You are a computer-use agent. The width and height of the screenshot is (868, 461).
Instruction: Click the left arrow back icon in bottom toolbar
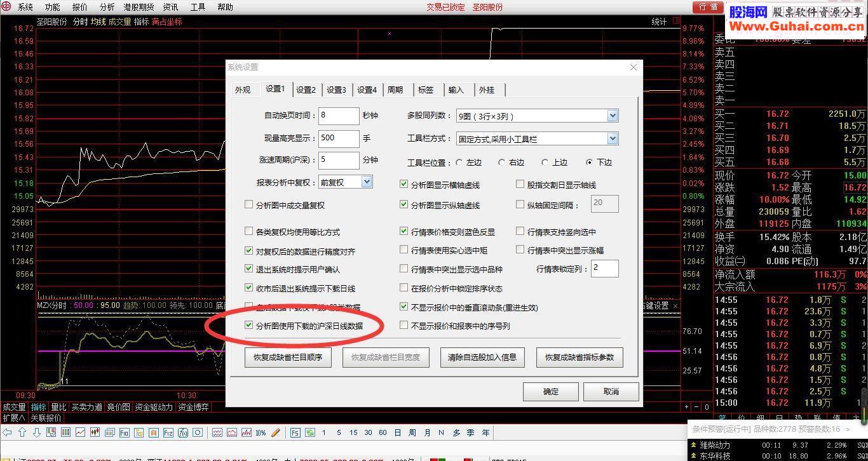[7, 432]
